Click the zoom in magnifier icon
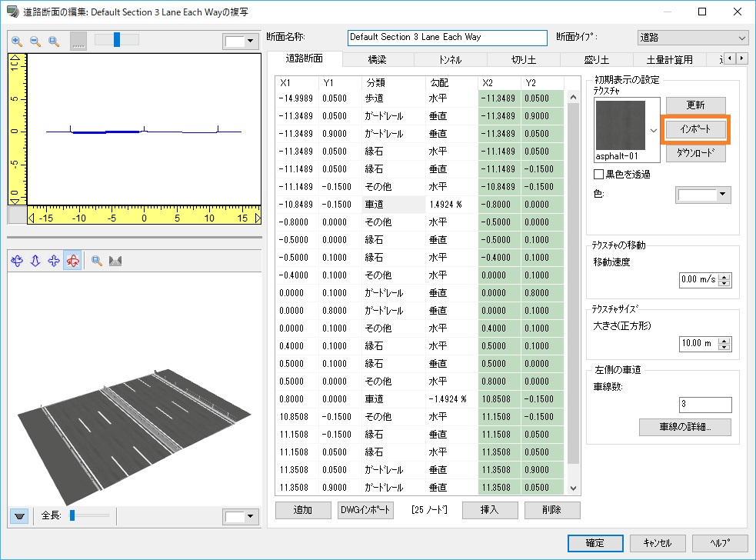 [17, 42]
